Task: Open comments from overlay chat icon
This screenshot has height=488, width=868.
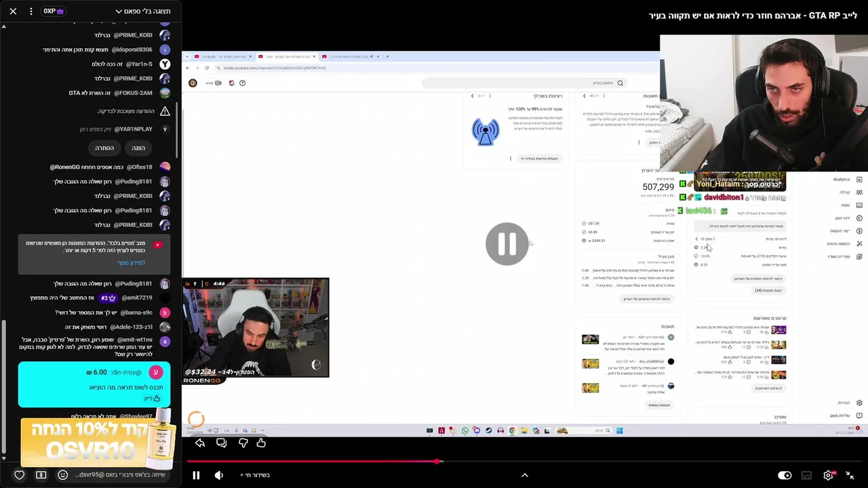Action: point(221,443)
